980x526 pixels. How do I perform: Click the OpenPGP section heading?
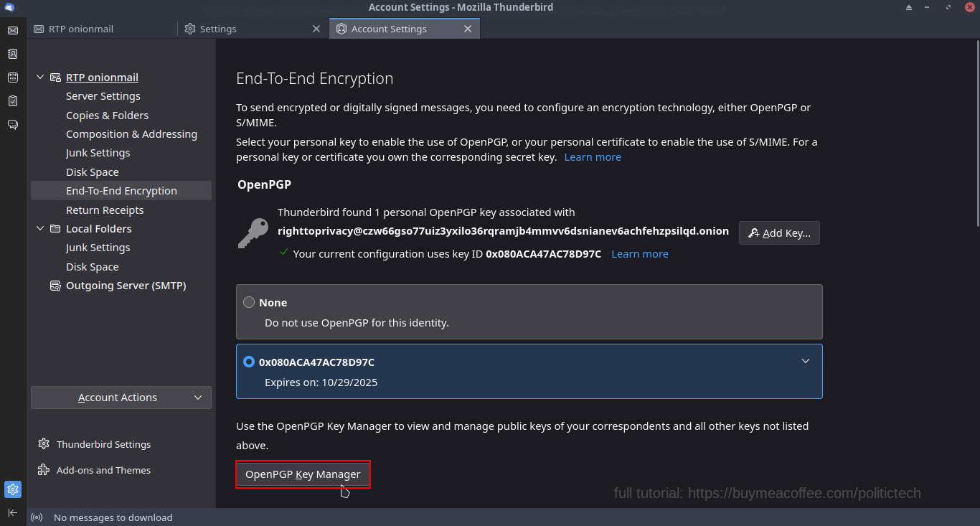click(265, 184)
